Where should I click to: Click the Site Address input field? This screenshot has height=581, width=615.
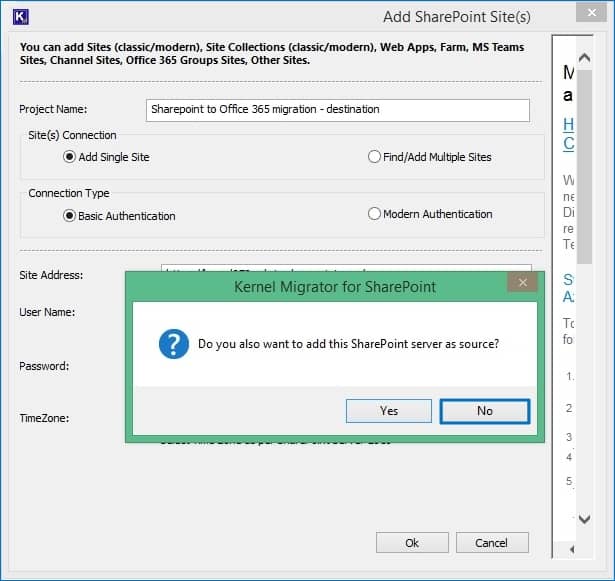346,268
